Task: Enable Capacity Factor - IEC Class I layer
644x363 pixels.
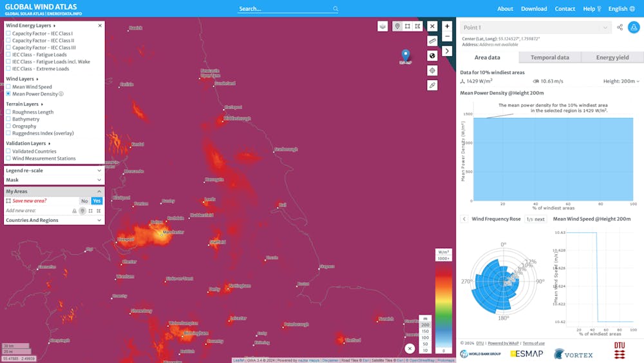Action: pos(8,34)
